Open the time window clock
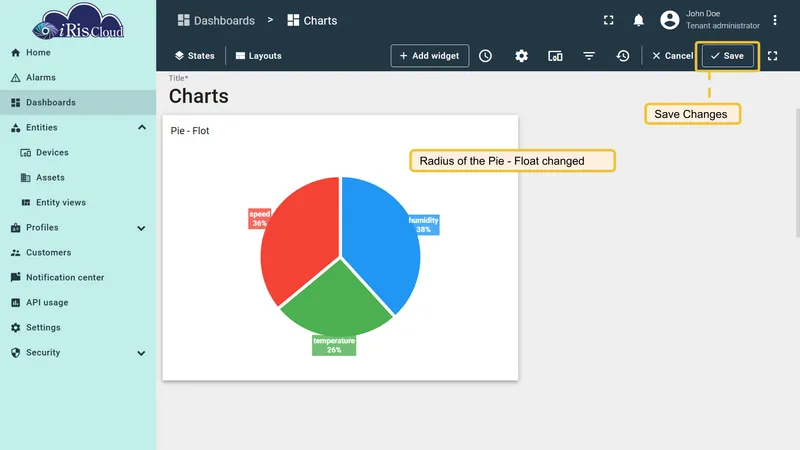The image size is (800, 450). pyautogui.click(x=485, y=56)
